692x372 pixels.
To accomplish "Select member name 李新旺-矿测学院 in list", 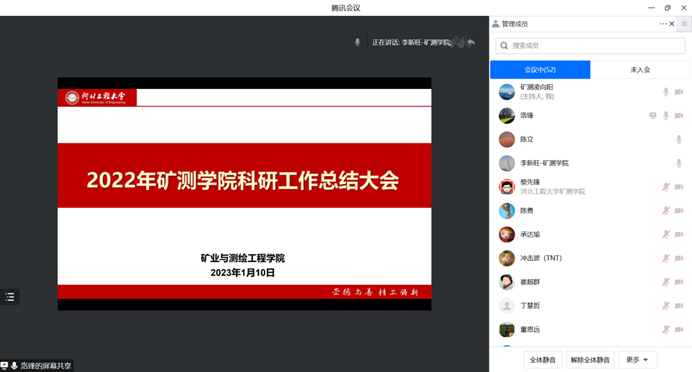I will 544,163.
